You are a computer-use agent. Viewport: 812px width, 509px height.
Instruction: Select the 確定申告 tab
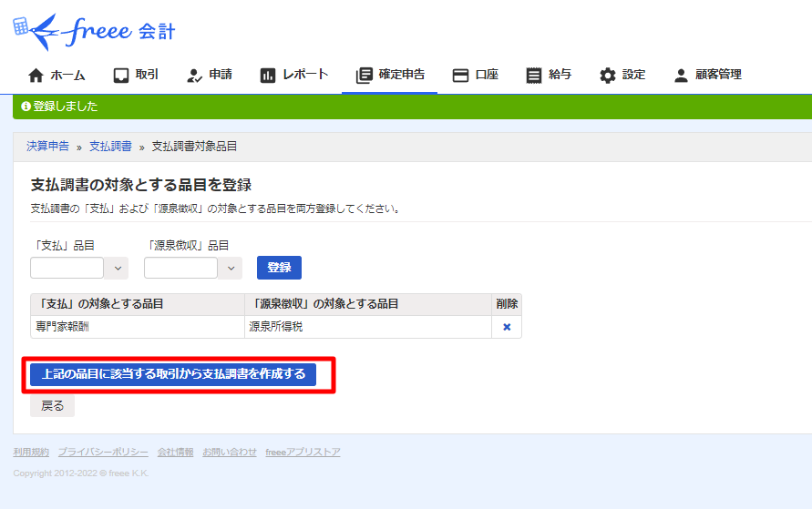click(x=390, y=76)
